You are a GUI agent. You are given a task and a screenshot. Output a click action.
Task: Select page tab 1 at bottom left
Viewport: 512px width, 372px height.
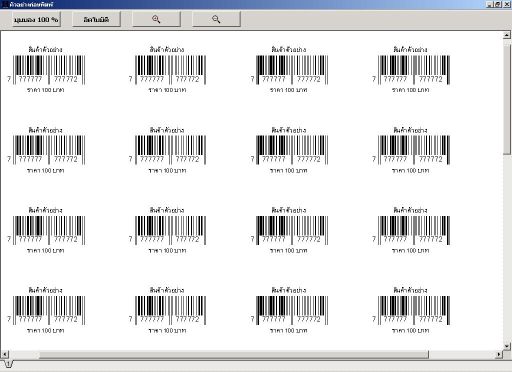(x=8, y=364)
